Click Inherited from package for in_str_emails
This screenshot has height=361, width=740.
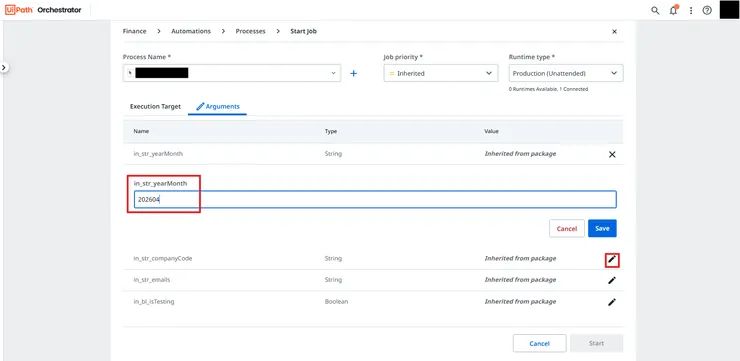point(520,280)
